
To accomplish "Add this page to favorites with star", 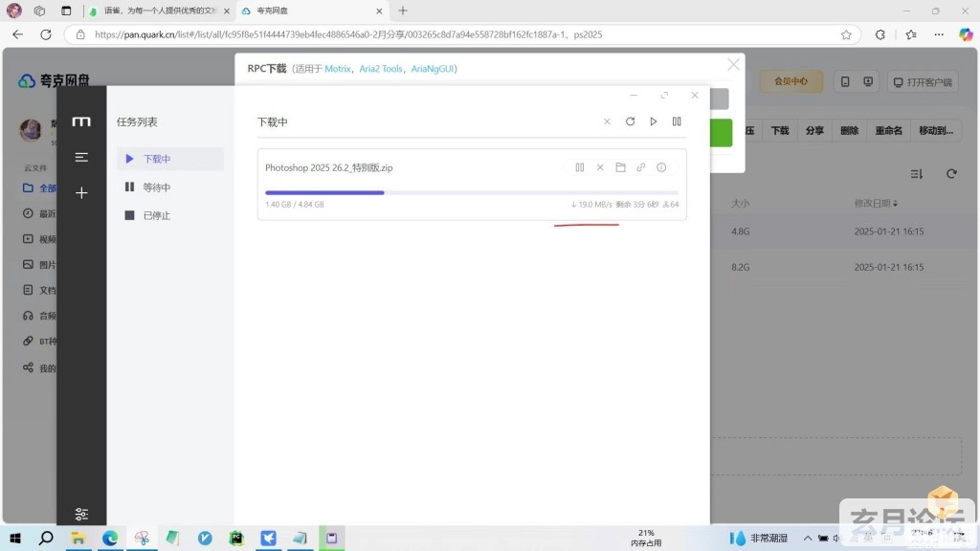I will 846,34.
